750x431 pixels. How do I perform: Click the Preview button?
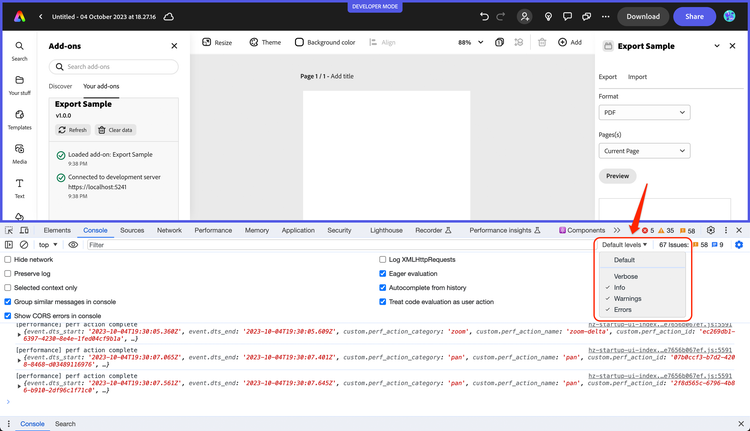pyautogui.click(x=617, y=176)
